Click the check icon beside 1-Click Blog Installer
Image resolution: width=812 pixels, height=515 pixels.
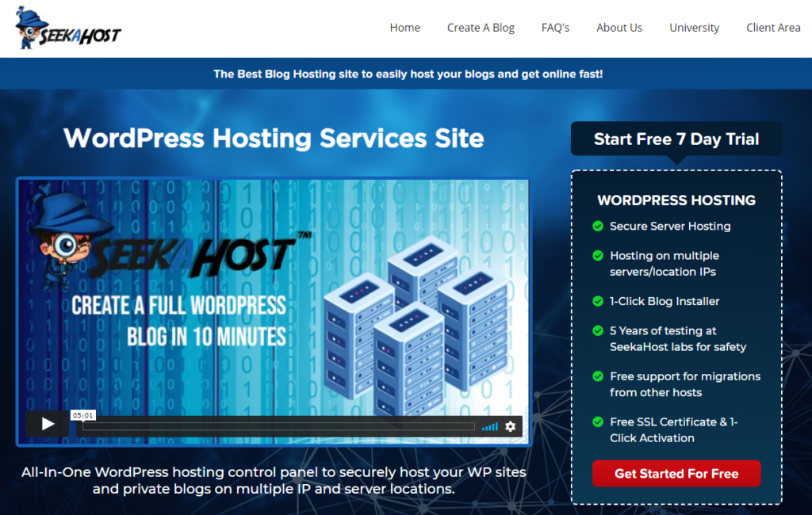pos(598,301)
